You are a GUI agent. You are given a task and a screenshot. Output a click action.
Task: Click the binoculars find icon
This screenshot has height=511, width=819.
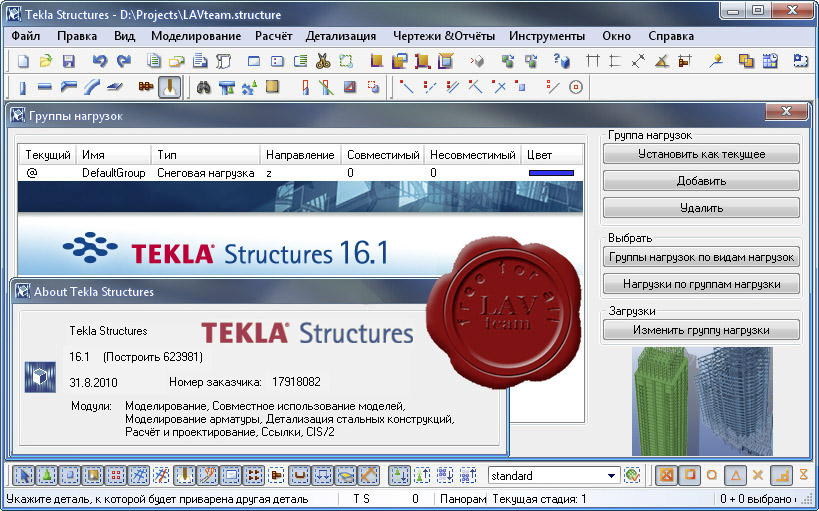coord(203,87)
